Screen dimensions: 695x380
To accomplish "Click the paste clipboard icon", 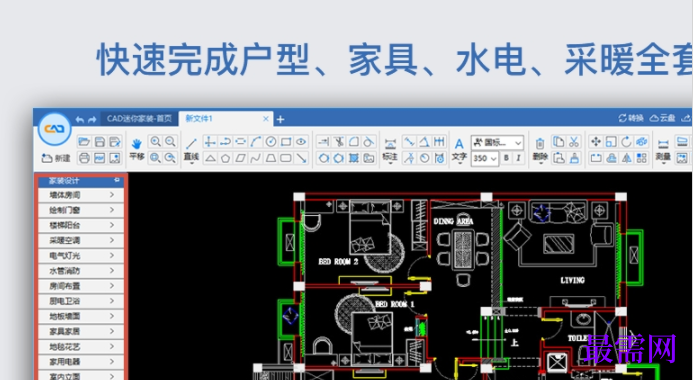I will 558,158.
